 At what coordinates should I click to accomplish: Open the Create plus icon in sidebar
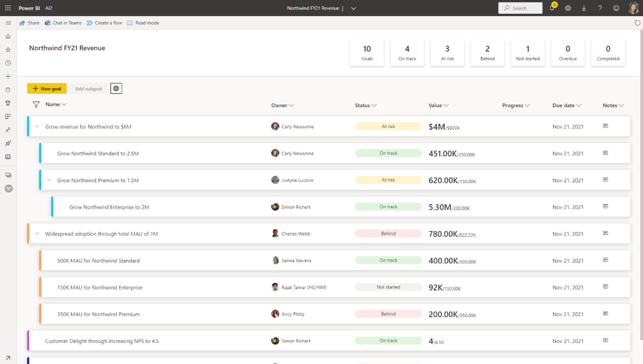pos(8,76)
